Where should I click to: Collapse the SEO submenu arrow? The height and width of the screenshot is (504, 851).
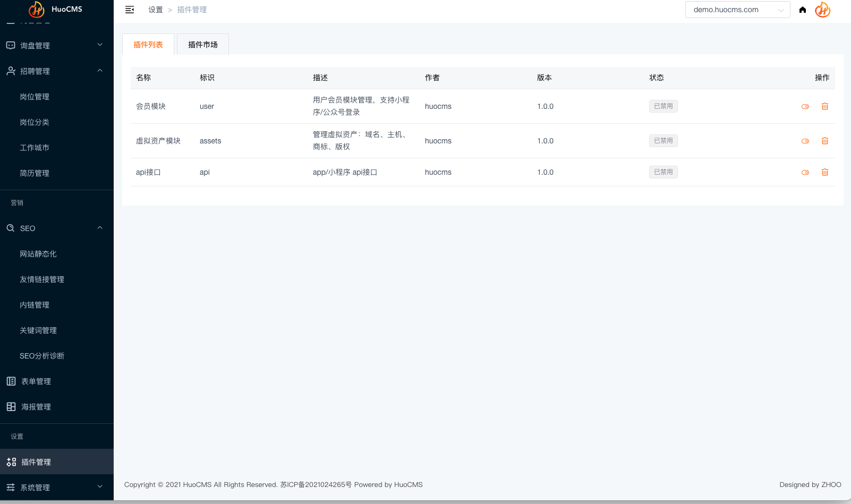100,228
